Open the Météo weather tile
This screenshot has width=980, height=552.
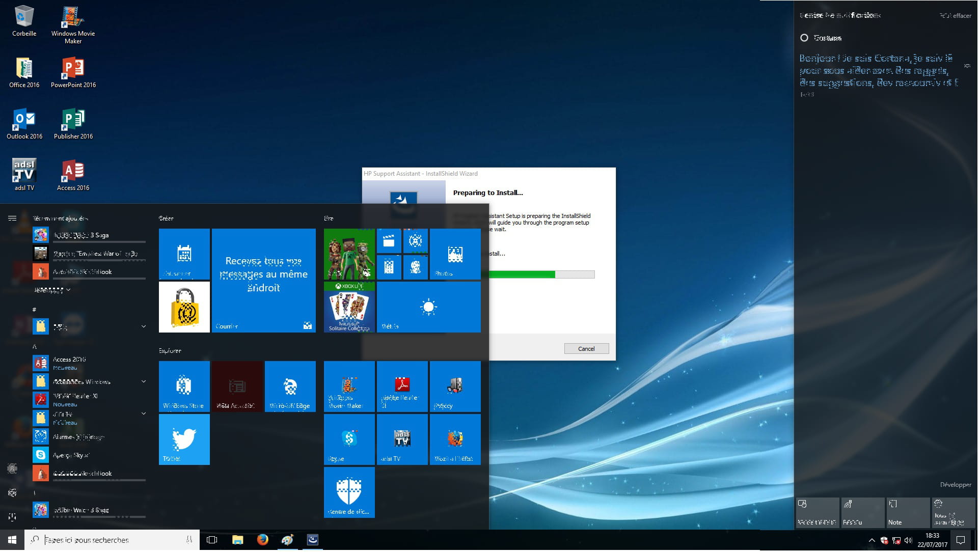429,308
